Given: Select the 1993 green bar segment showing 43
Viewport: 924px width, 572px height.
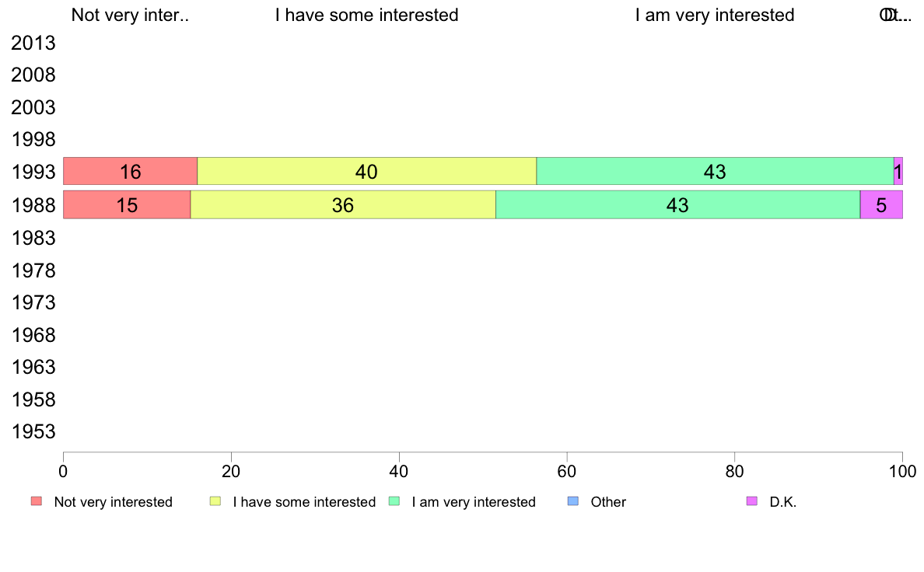Looking at the screenshot, I should tap(715, 172).
